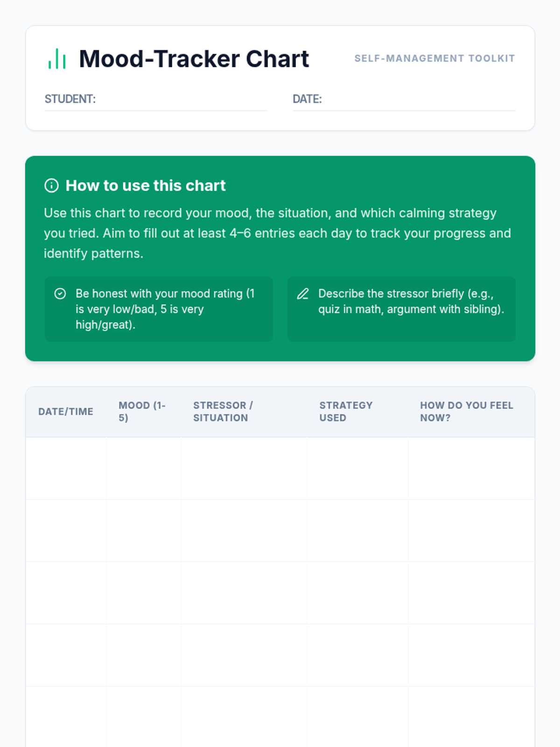Click the first row Strategy Used cell
The height and width of the screenshot is (747, 560).
357,468
